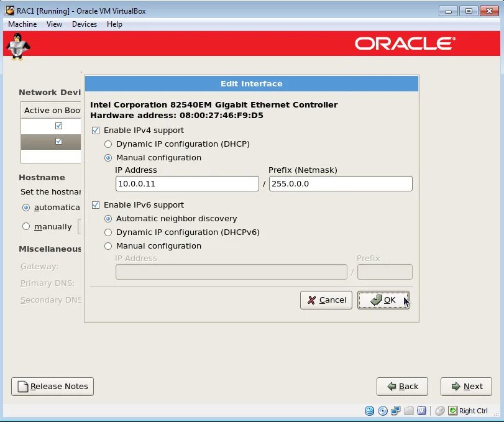Open the Machine menu
The image size is (504, 422).
22,24
